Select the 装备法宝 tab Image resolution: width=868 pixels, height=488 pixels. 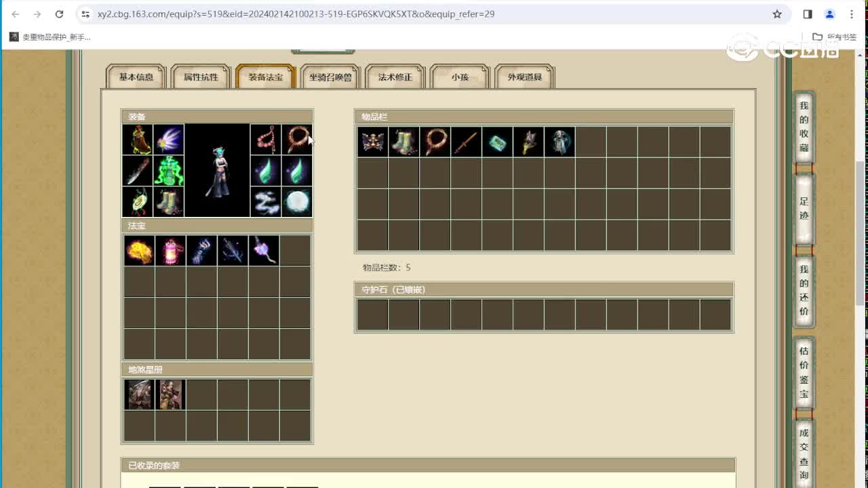(x=266, y=77)
